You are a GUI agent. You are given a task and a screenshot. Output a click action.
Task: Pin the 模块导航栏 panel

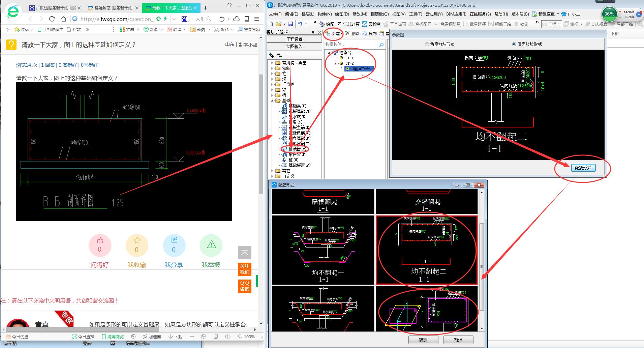tap(313, 32)
